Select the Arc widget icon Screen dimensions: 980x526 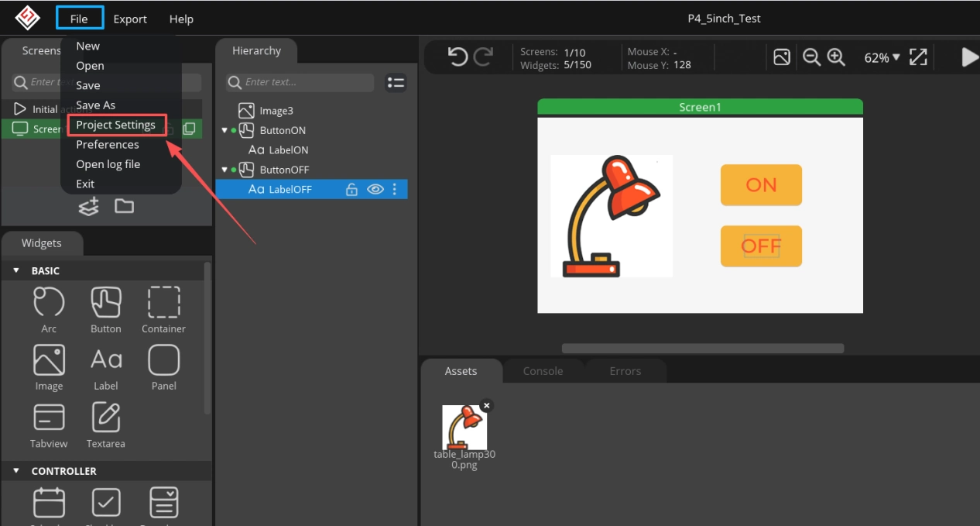pyautogui.click(x=49, y=301)
